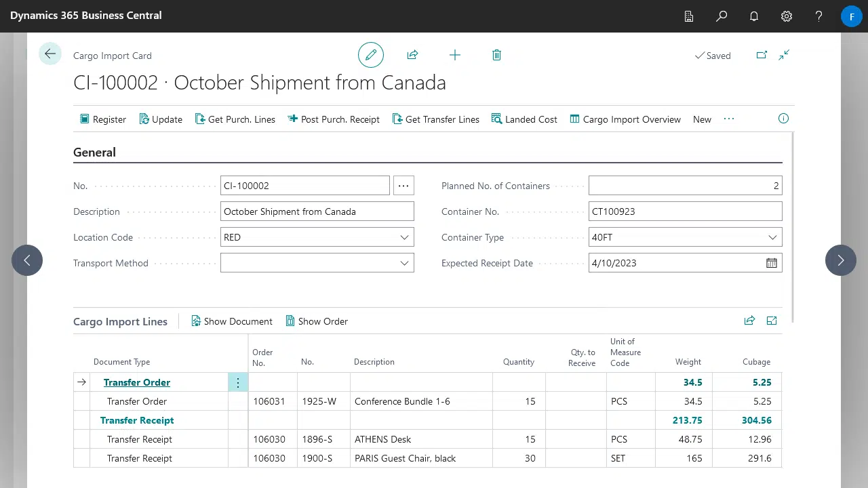This screenshot has height=488, width=868.
Task: Open the settings gear in the top bar
Action: click(x=787, y=16)
